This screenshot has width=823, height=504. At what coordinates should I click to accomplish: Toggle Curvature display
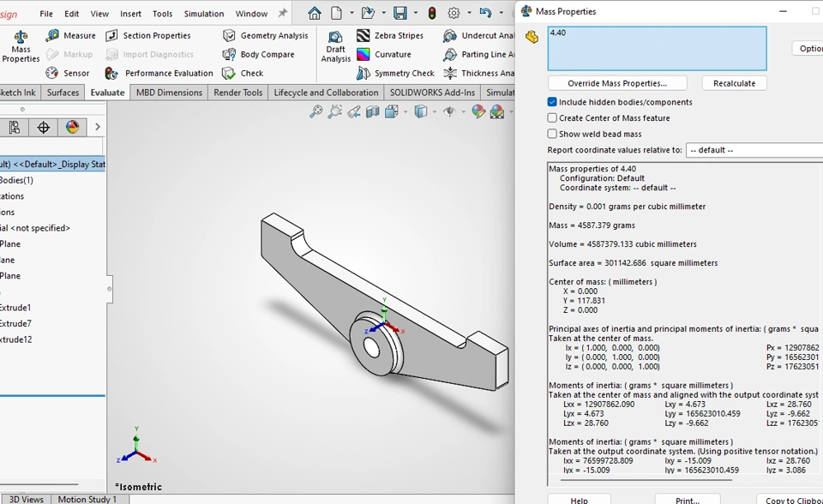pos(384,54)
